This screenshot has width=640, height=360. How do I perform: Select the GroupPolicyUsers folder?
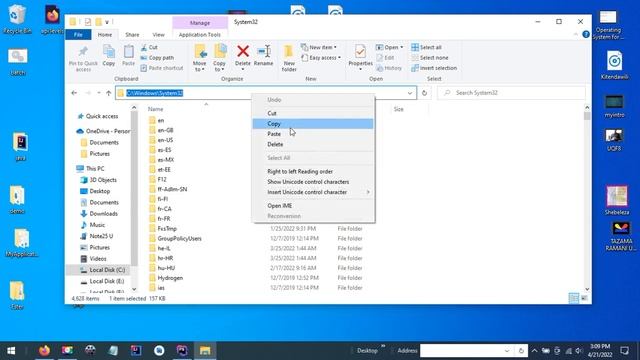(179, 239)
